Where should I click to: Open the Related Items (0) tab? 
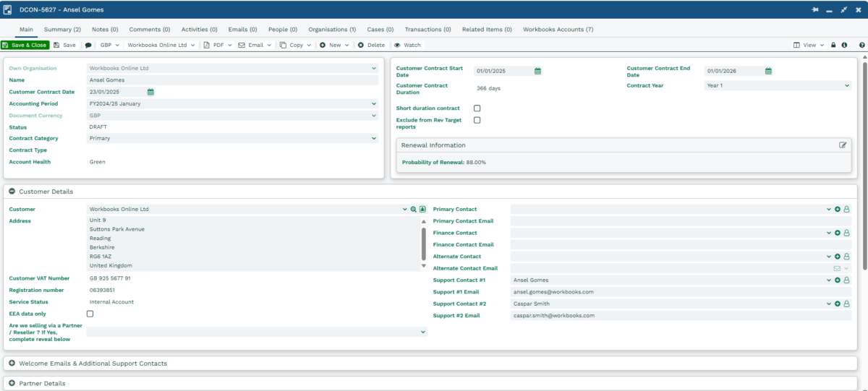pyautogui.click(x=487, y=30)
